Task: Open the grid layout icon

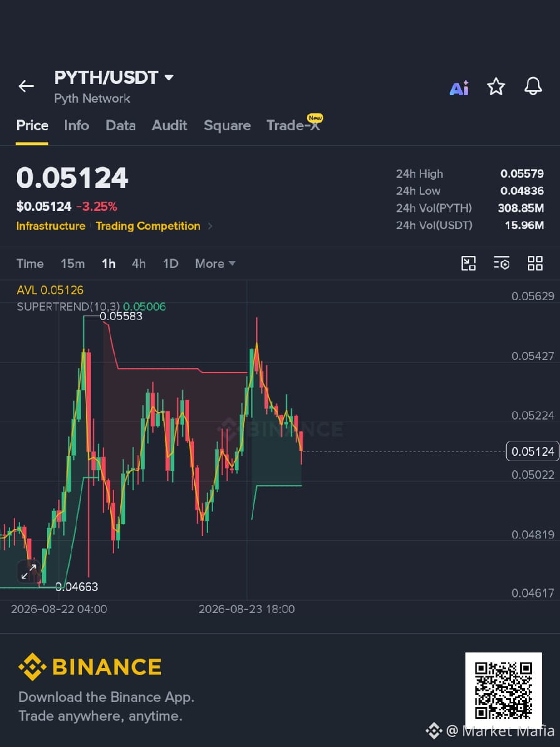Action: click(x=535, y=263)
